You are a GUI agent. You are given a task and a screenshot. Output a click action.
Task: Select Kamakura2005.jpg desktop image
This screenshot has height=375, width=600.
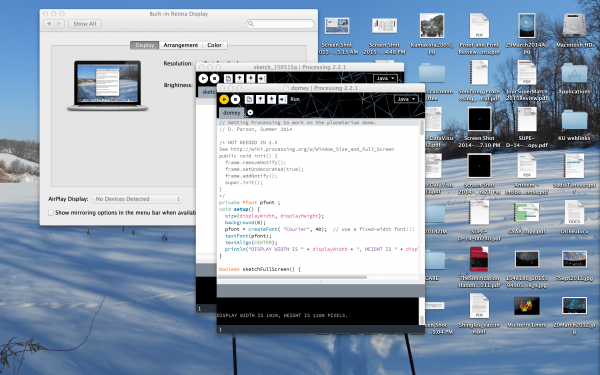432,26
